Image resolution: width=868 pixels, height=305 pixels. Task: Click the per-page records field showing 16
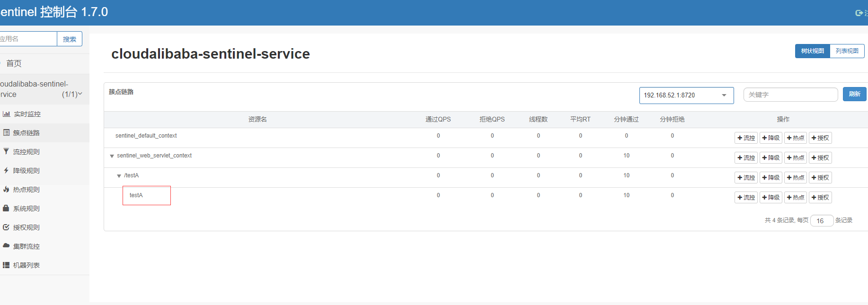coord(822,220)
